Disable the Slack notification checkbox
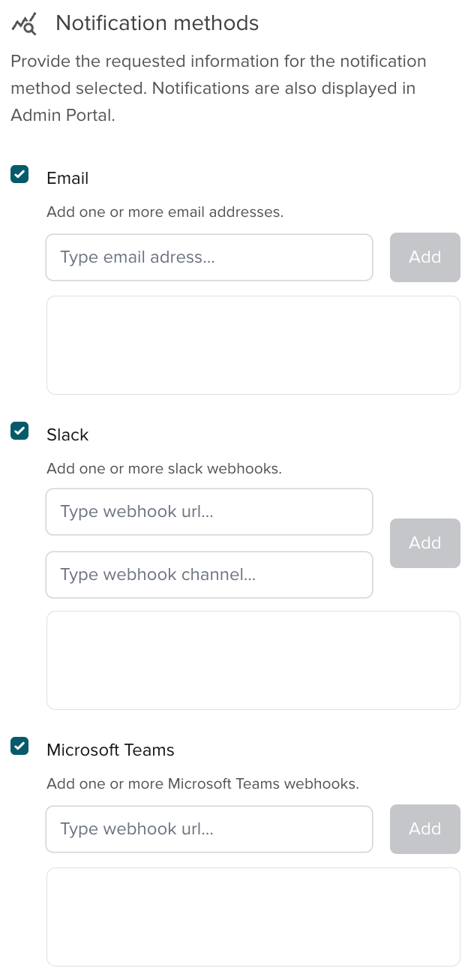Image resolution: width=474 pixels, height=980 pixels. [19, 430]
